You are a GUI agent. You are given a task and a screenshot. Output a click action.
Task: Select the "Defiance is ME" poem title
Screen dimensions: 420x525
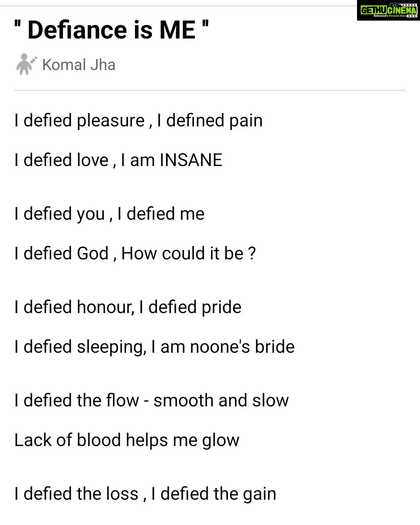(x=111, y=30)
